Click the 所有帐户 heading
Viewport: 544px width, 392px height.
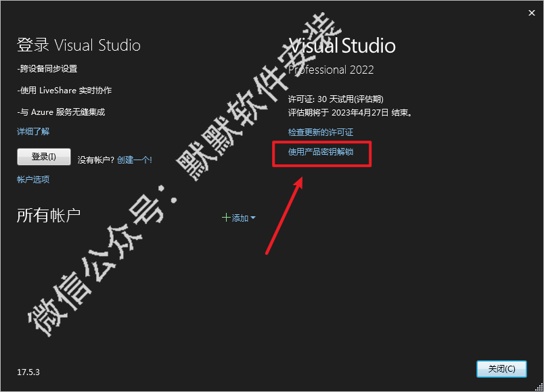point(49,215)
